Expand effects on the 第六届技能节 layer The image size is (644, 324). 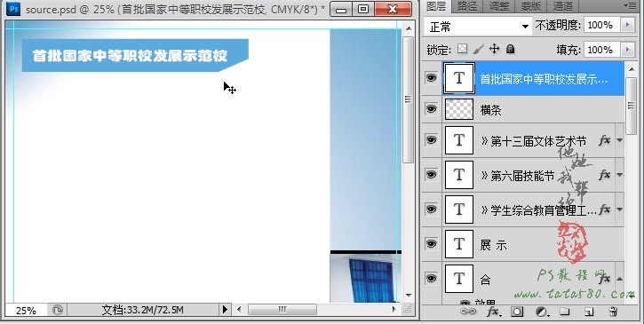coord(619,175)
